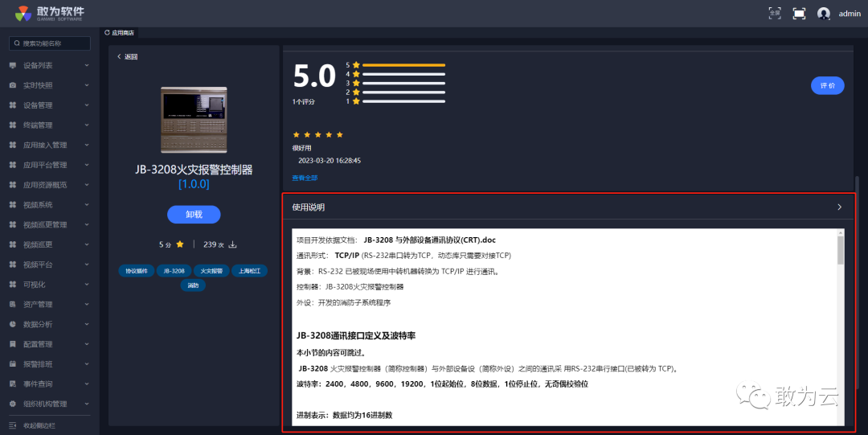Click the 全屏 bracket icon in header
The width and height of the screenshot is (868, 435).
click(x=775, y=14)
